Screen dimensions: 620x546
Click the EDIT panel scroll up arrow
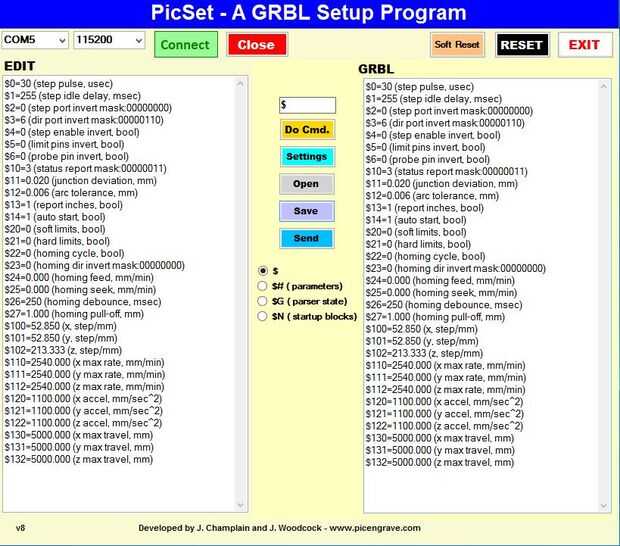tap(240, 83)
